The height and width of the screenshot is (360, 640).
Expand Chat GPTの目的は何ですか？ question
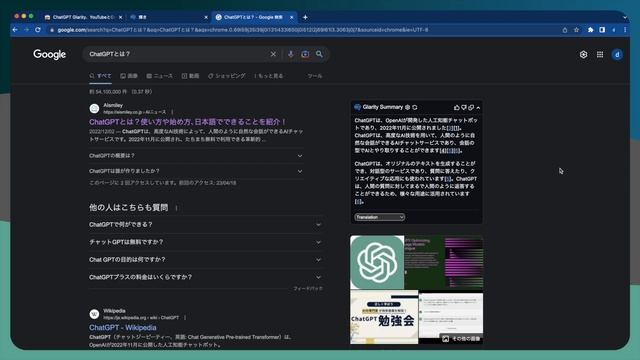(x=206, y=260)
